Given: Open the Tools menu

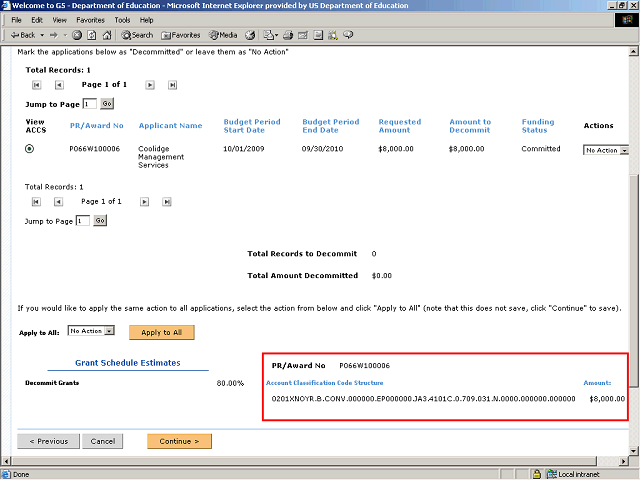Looking at the screenshot, I should [122, 20].
